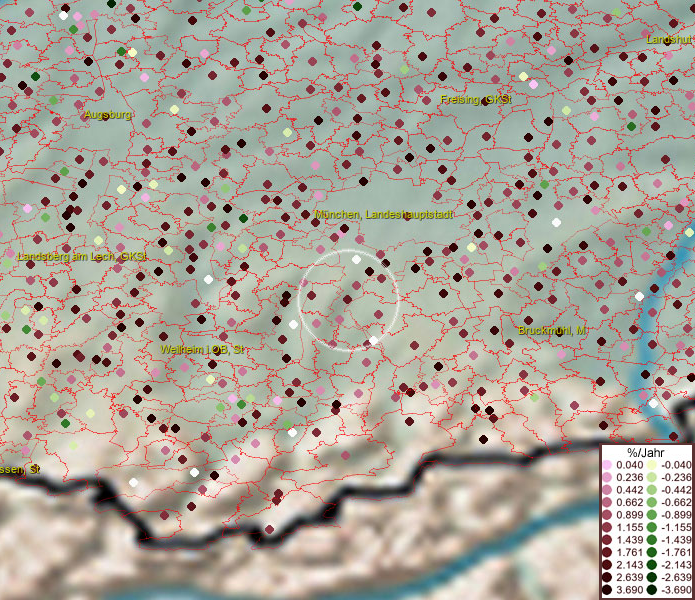The image size is (695, 600).
Task: Select the -0.236 light green legend swatch
Action: click(x=650, y=477)
